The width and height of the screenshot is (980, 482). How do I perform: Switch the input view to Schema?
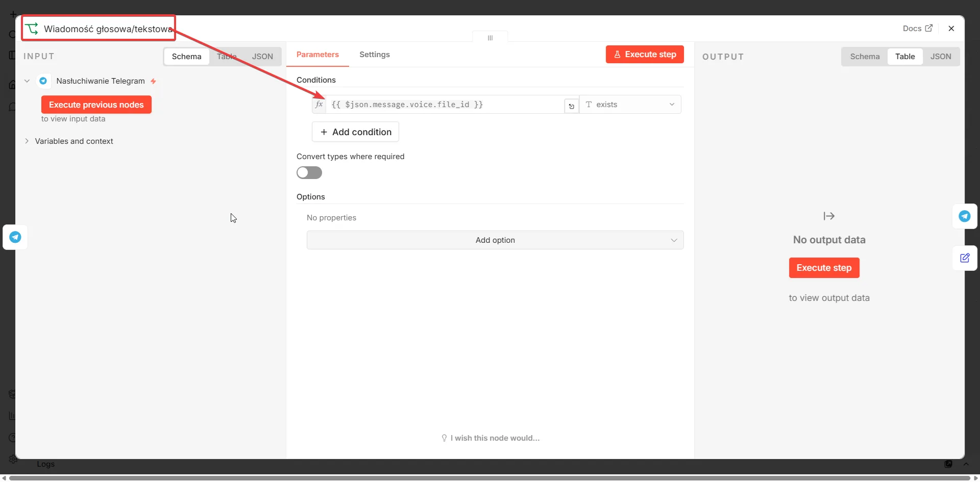[186, 57]
